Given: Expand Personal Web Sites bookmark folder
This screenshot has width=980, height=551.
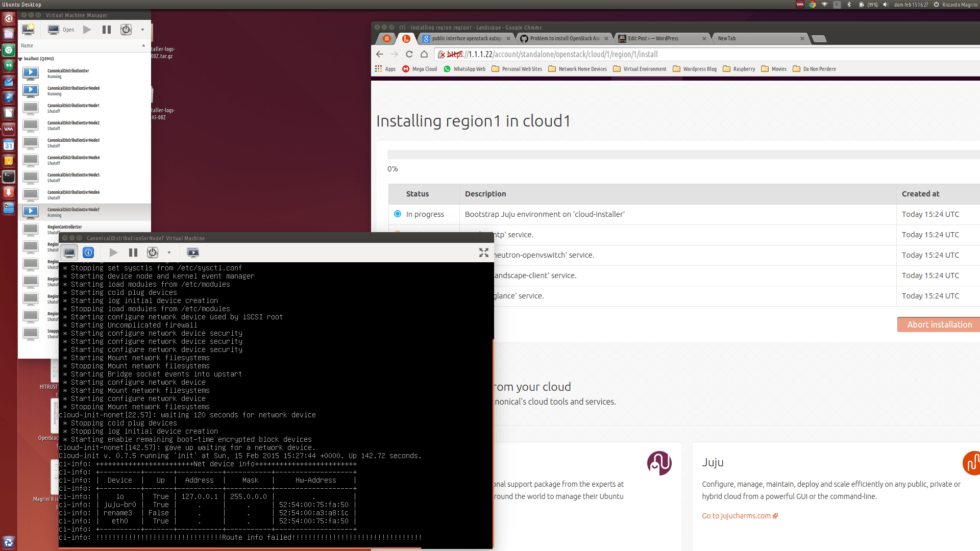Looking at the screenshot, I should coord(517,69).
